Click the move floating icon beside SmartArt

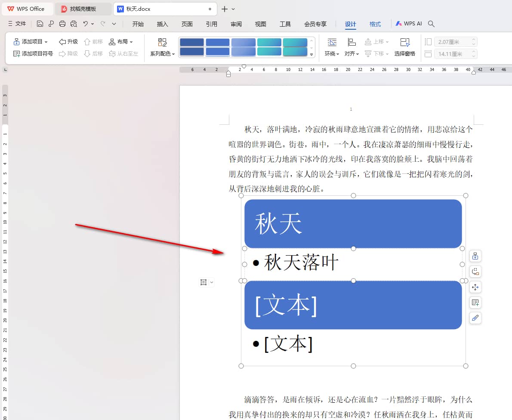point(475,287)
